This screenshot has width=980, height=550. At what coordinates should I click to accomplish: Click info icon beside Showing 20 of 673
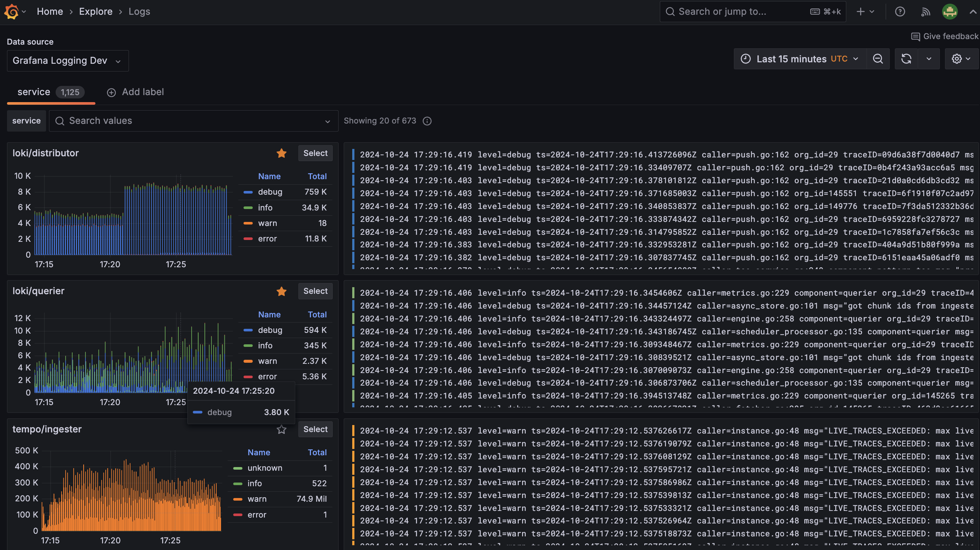427,121
